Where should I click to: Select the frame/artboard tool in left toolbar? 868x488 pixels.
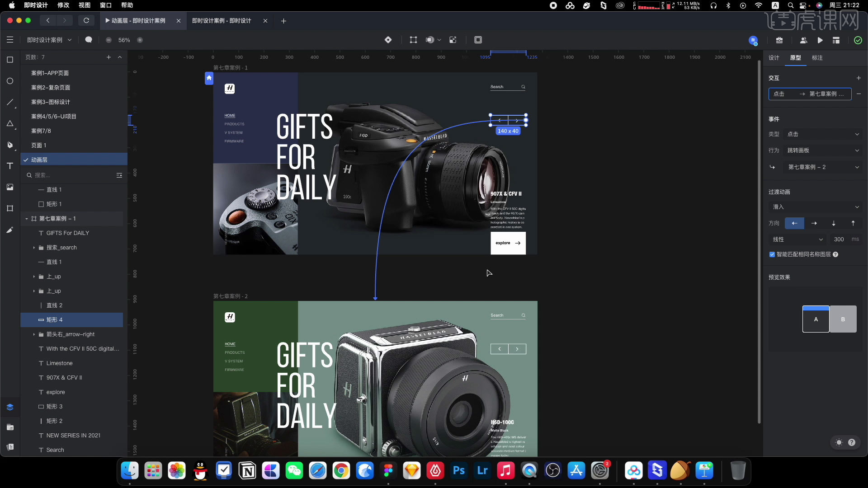tap(10, 60)
